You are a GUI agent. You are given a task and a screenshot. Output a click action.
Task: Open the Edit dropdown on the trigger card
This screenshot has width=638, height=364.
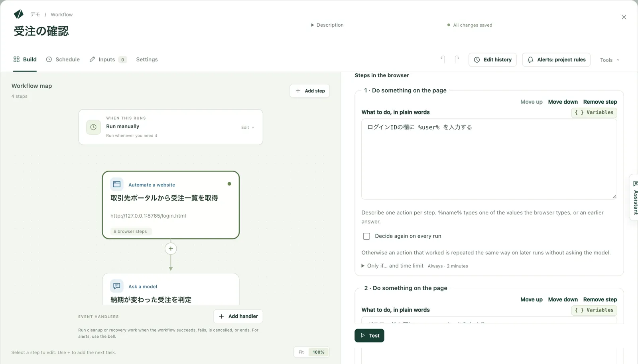pos(248,128)
